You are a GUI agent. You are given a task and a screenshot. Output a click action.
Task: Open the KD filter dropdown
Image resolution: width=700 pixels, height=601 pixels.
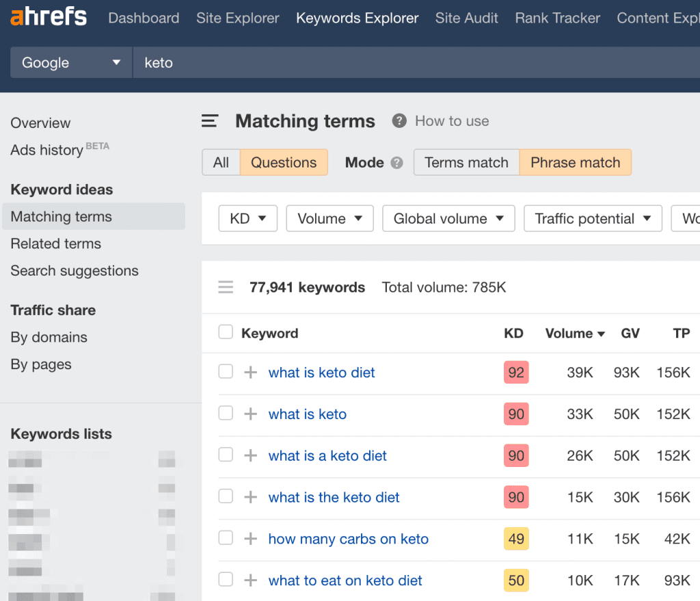(x=247, y=219)
